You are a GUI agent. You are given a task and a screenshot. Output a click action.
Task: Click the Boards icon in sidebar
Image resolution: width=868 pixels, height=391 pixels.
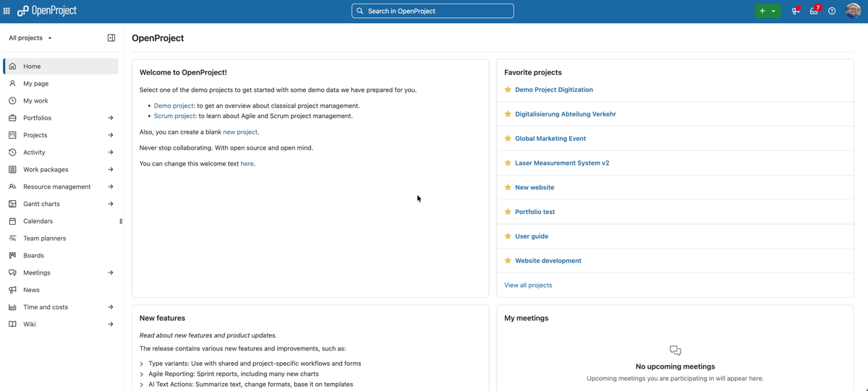(12, 256)
